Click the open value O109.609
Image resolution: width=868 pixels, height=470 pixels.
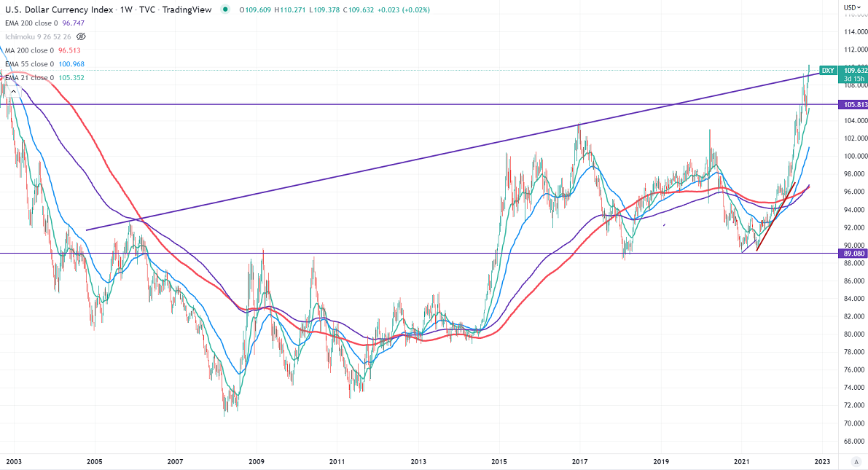[x=255, y=10]
